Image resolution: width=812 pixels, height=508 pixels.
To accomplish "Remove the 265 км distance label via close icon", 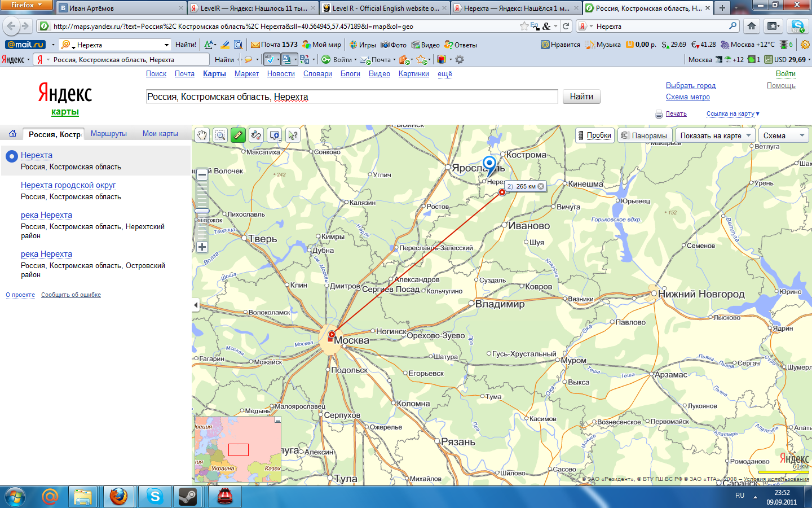I will coord(541,186).
